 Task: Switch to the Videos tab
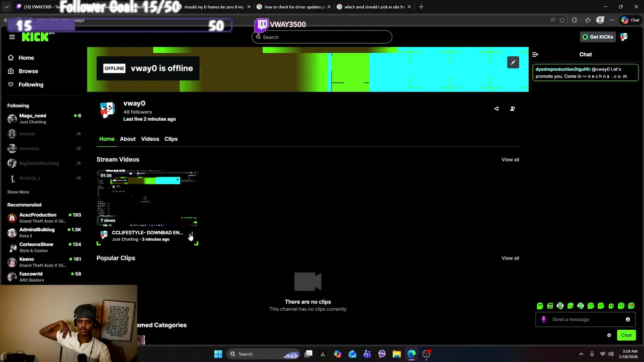[150, 139]
